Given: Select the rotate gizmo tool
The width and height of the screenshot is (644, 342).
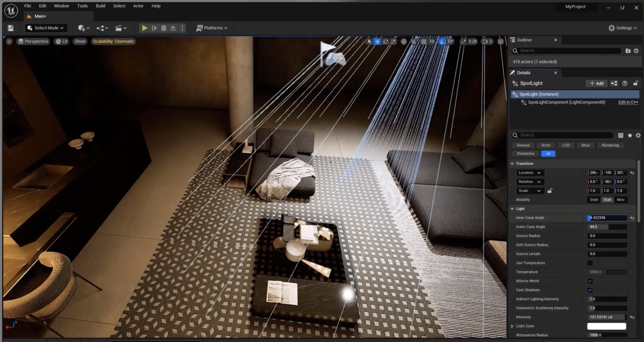Looking at the screenshot, I should pos(385,42).
